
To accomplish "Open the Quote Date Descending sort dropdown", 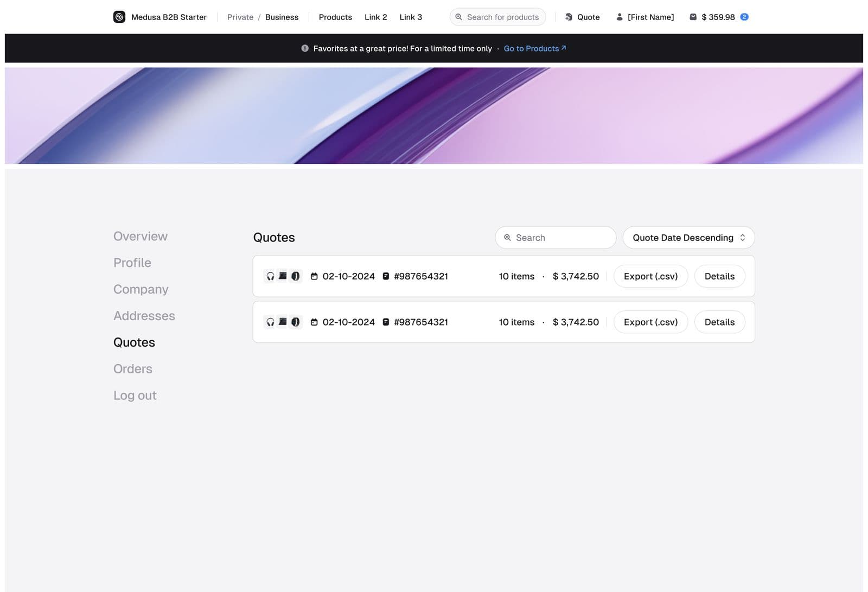I will coord(688,238).
